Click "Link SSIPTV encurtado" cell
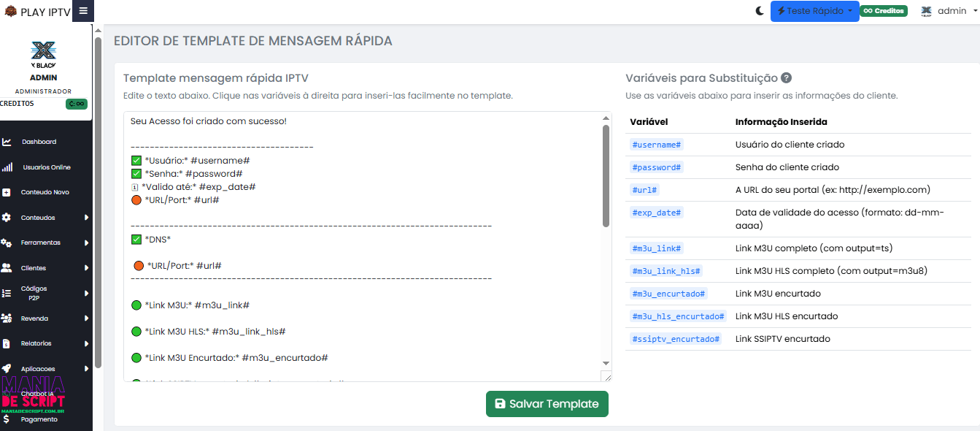Viewport: 980px width, 431px height. (x=783, y=339)
